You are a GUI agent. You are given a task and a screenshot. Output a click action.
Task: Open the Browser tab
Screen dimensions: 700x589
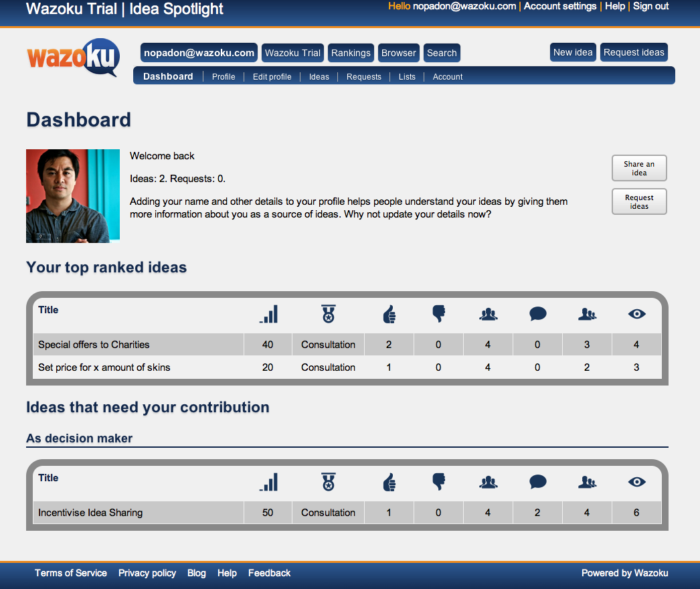[399, 53]
